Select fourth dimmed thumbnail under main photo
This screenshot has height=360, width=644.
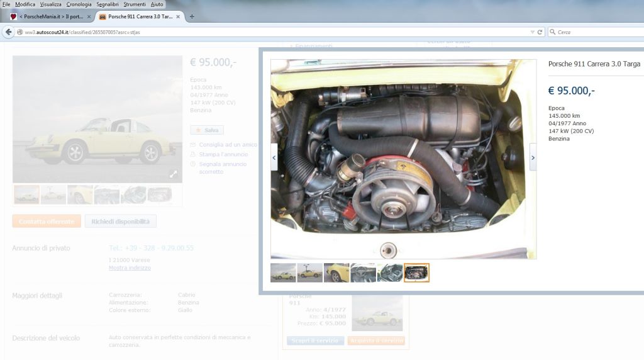tap(107, 194)
